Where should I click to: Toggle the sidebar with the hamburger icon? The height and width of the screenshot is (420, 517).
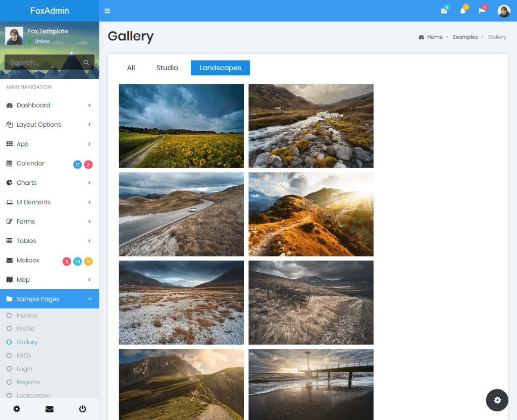[108, 10]
